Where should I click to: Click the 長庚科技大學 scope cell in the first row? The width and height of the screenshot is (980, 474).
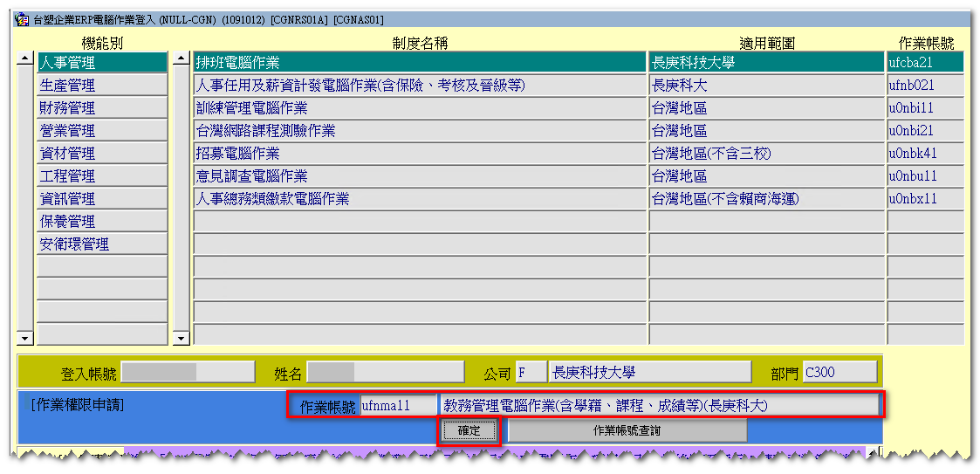point(766,63)
